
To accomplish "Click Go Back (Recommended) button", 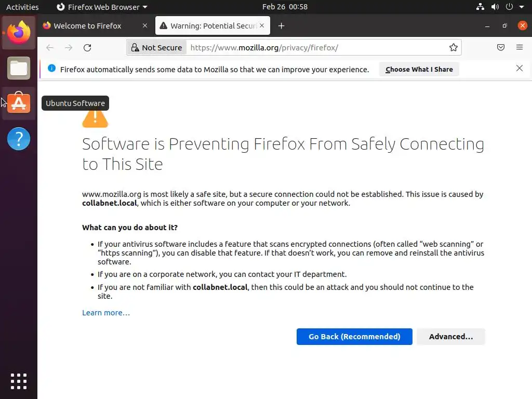I will tap(354, 337).
